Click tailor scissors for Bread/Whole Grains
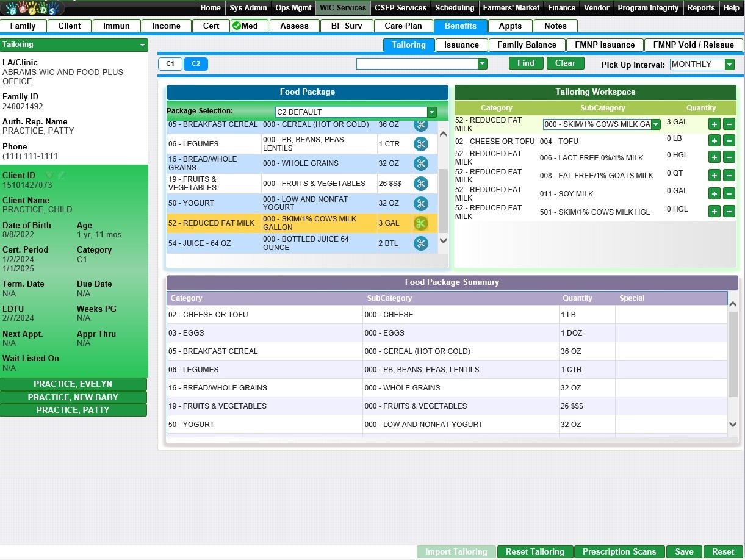 [x=421, y=163]
